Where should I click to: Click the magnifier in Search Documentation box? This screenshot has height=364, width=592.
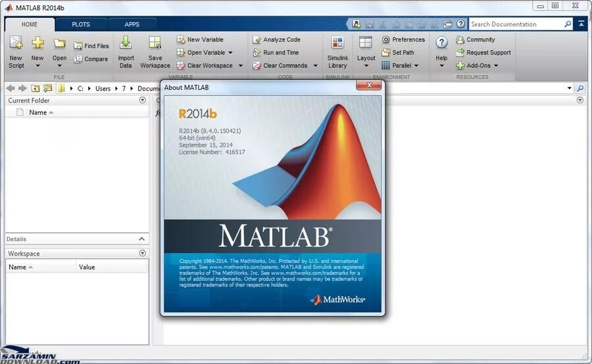click(568, 24)
